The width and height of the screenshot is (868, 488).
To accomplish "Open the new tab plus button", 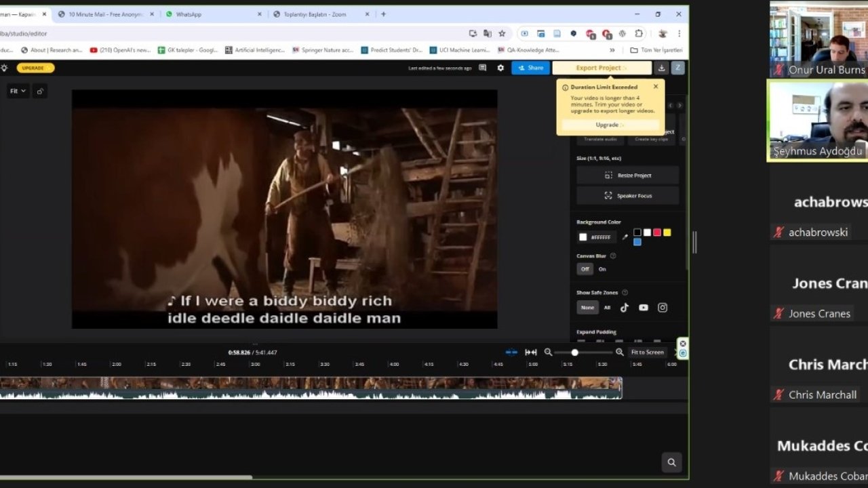I will click(x=383, y=14).
